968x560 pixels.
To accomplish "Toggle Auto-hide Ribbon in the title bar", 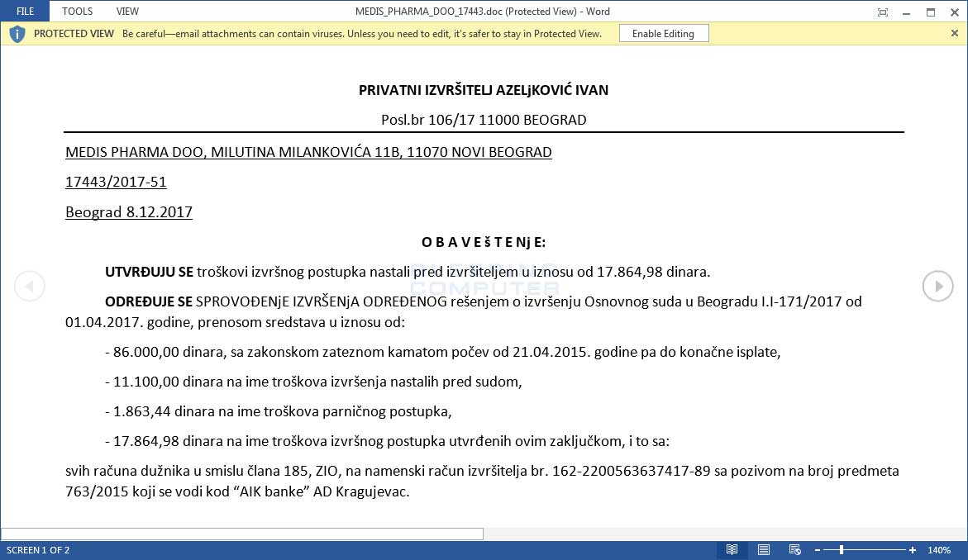I will coord(882,12).
